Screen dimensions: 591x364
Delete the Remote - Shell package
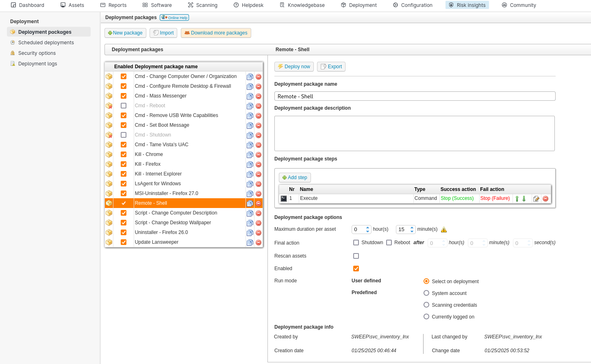coord(259,204)
